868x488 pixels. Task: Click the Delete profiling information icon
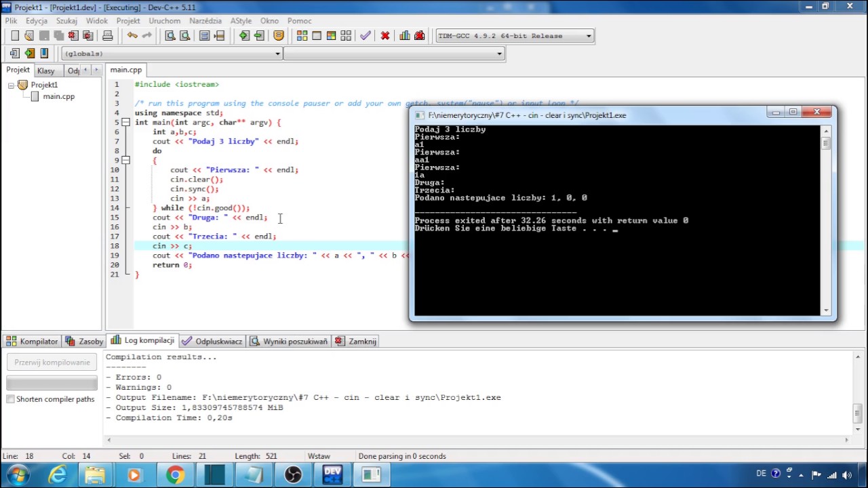[419, 36]
